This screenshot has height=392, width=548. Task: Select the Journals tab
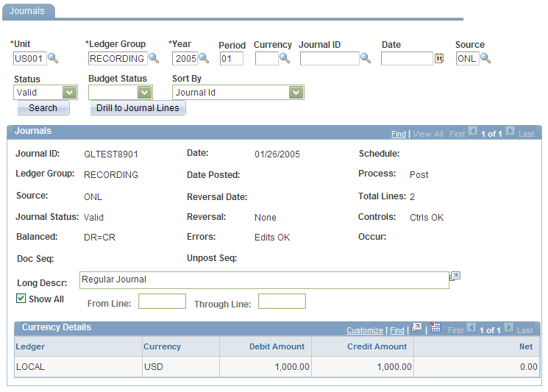pos(27,11)
